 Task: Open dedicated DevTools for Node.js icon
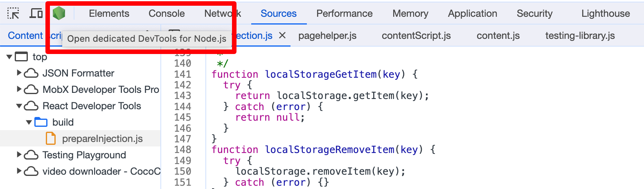[x=59, y=13]
